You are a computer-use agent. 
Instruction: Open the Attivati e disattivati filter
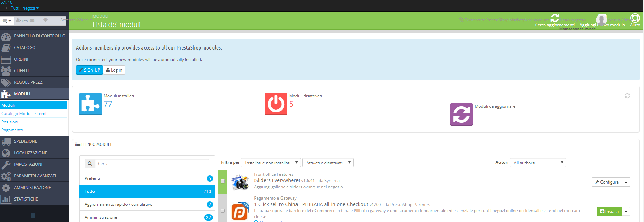pyautogui.click(x=328, y=163)
